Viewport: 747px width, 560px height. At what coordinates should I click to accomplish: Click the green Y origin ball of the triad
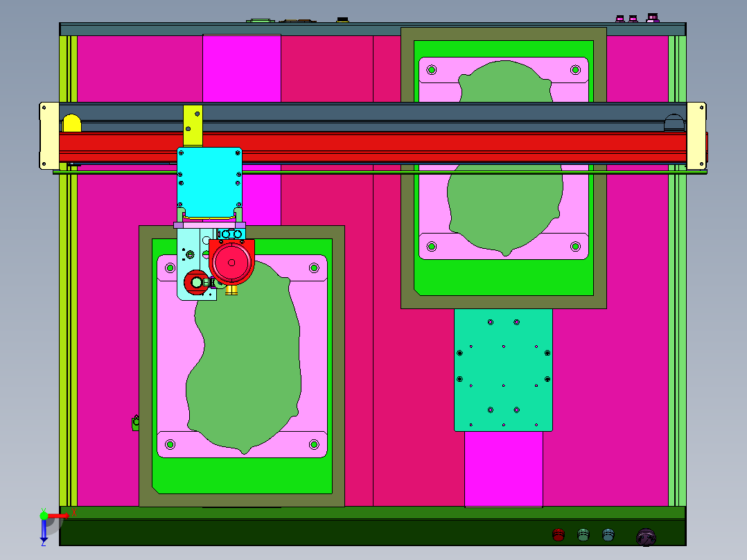(x=44, y=515)
